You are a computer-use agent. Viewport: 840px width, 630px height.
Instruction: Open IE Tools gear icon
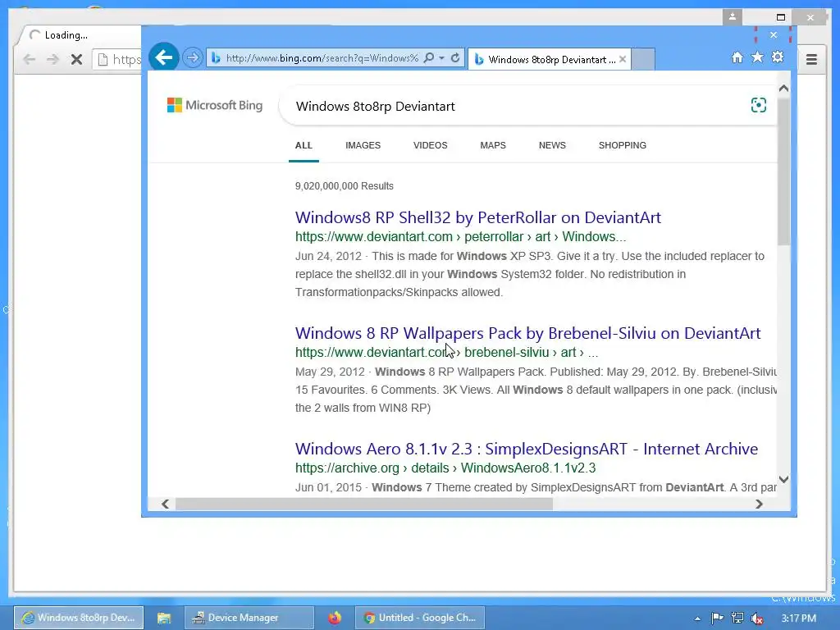point(778,57)
